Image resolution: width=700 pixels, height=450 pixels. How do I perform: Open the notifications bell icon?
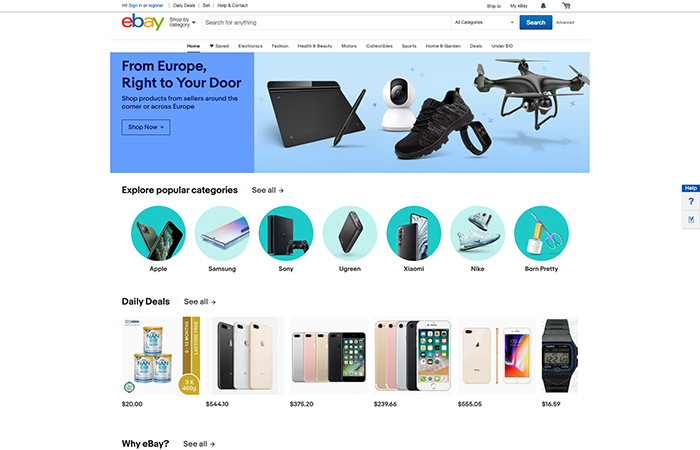[543, 6]
